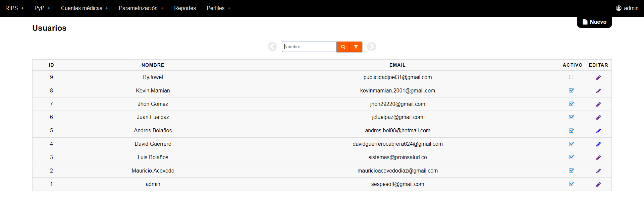Expand the Perfiles menu
The width and height of the screenshot is (644, 200).
[x=218, y=8]
